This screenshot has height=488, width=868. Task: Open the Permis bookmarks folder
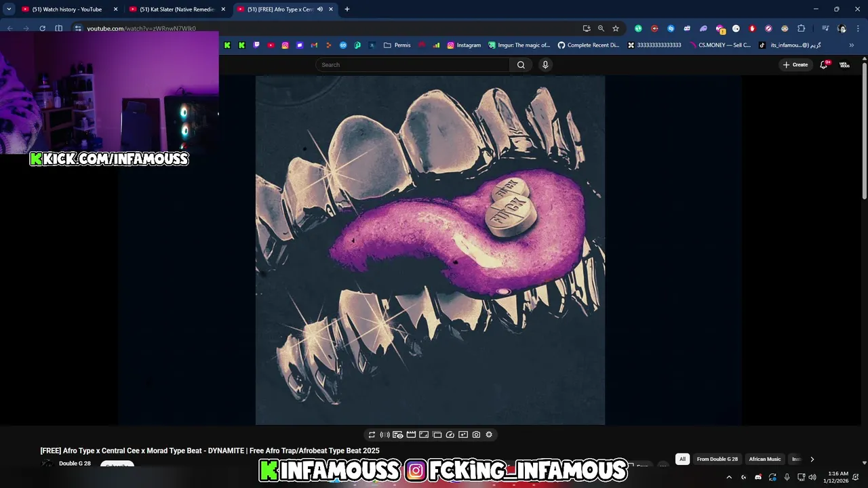pyautogui.click(x=397, y=45)
